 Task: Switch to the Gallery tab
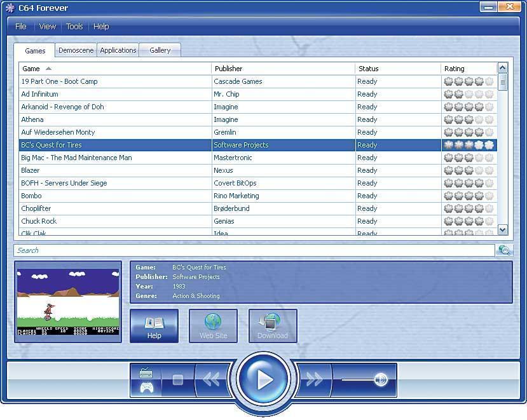(160, 50)
